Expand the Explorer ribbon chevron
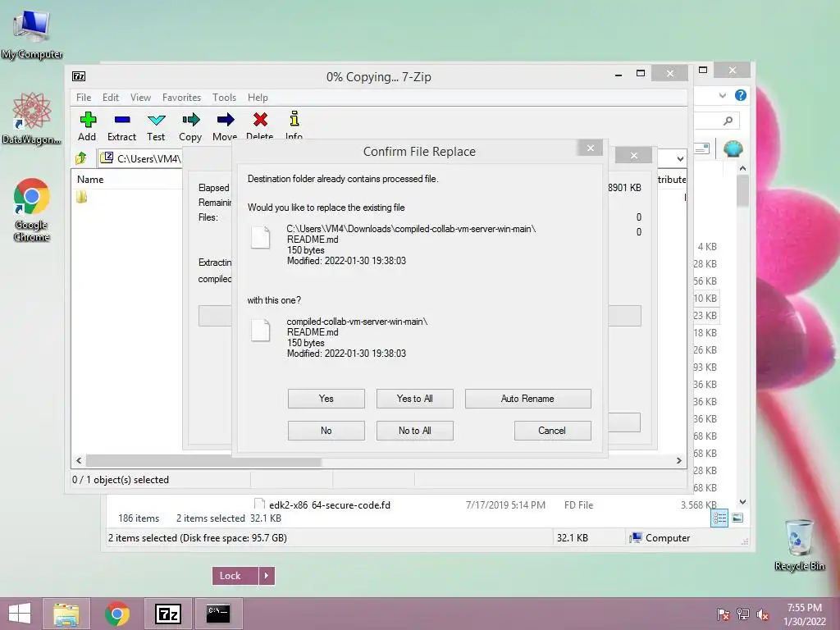840x630 pixels. point(723,95)
